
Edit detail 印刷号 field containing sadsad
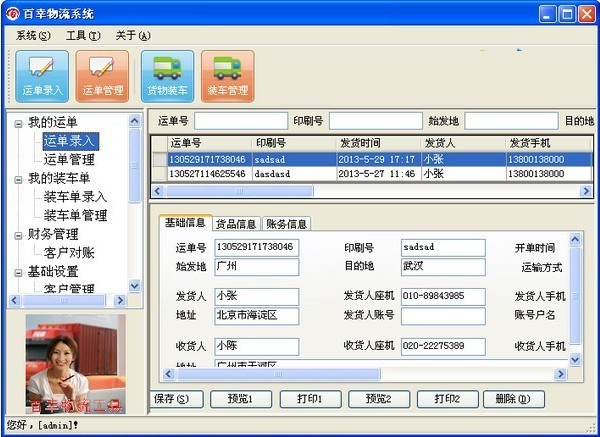tap(443, 248)
